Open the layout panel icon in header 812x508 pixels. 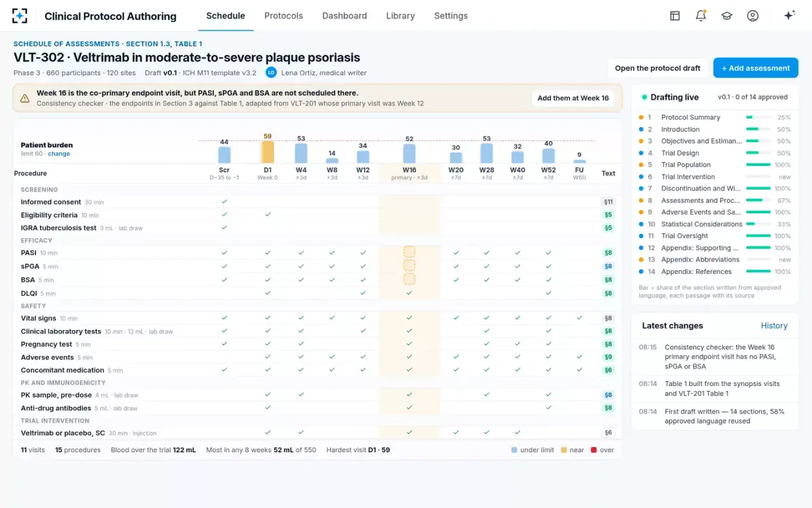pos(675,16)
